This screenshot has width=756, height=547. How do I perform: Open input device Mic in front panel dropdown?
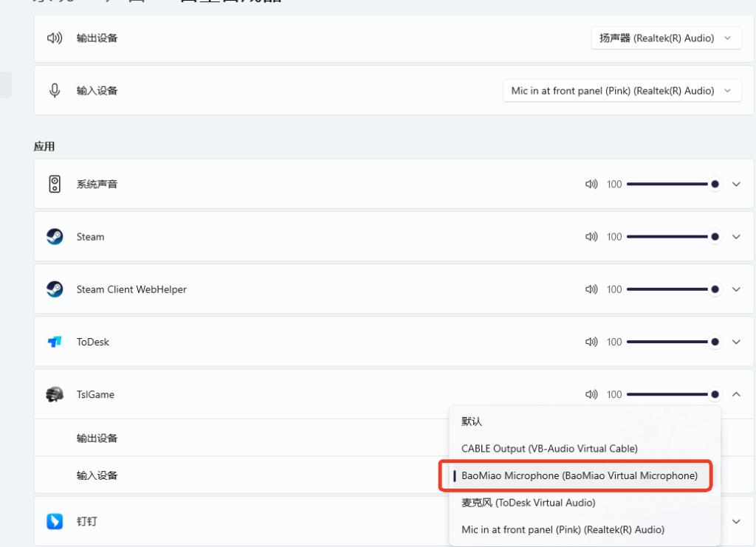pyautogui.click(x=622, y=91)
